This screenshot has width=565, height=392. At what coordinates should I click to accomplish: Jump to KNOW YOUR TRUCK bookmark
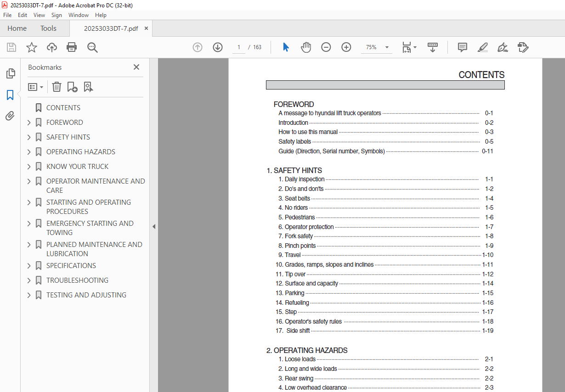point(77,167)
